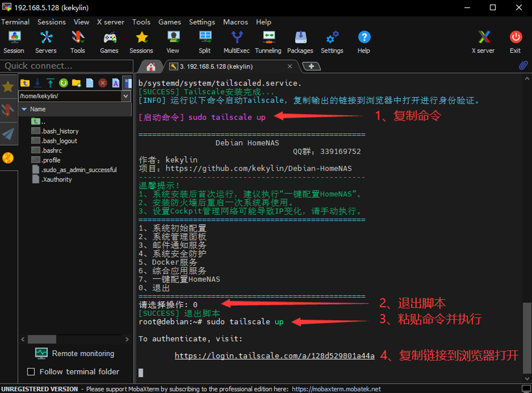Select the Split toolbar icon
532x393 pixels.
click(205, 42)
